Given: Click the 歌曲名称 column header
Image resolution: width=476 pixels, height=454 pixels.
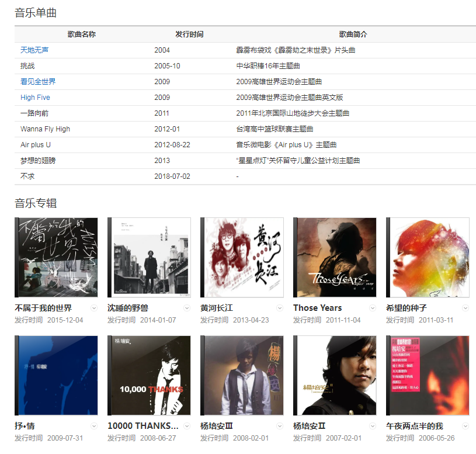Looking at the screenshot, I should tap(81, 34).
